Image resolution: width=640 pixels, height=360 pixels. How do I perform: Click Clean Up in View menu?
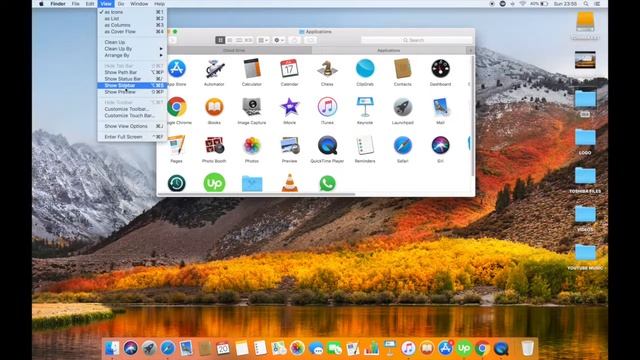pyautogui.click(x=132, y=42)
